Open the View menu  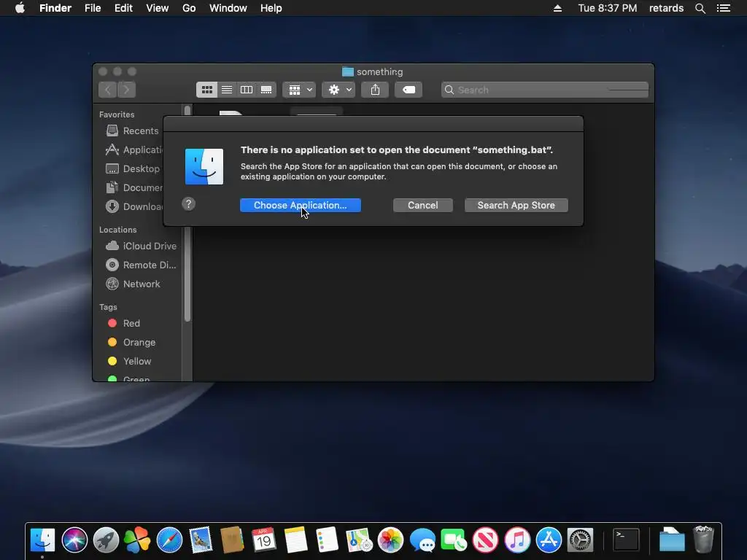(x=158, y=8)
